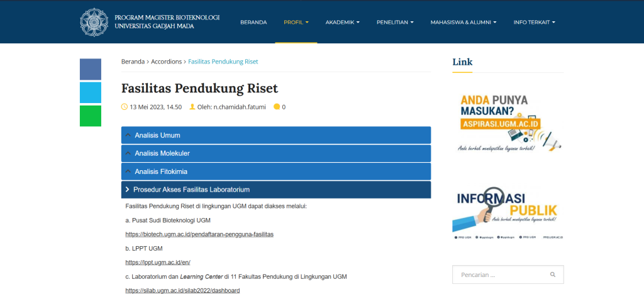Go to Beranda in the navbar

pos(253,22)
